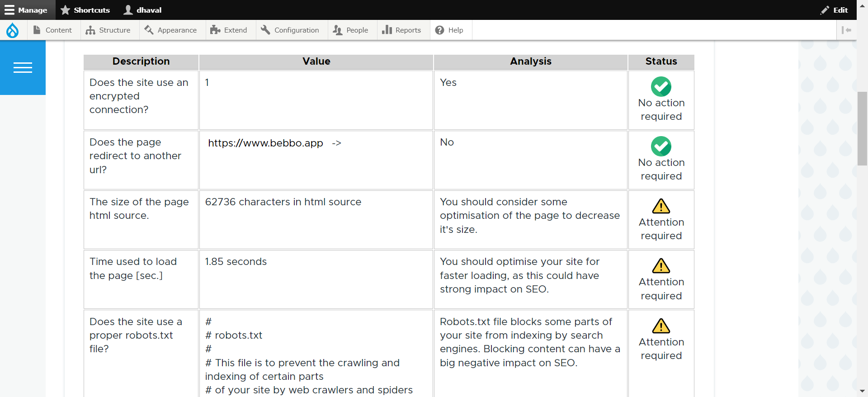Click the Drupal drop home icon
868x397 pixels.
(13, 30)
